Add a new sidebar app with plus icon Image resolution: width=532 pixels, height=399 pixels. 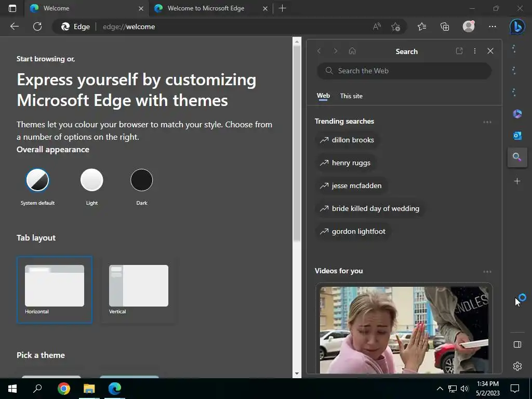pyautogui.click(x=517, y=181)
